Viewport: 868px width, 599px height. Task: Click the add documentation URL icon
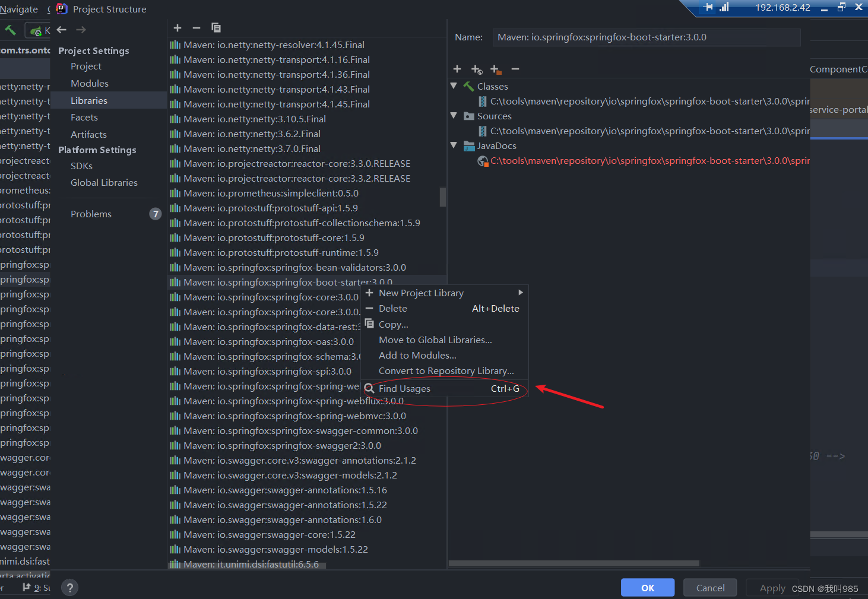pos(477,69)
